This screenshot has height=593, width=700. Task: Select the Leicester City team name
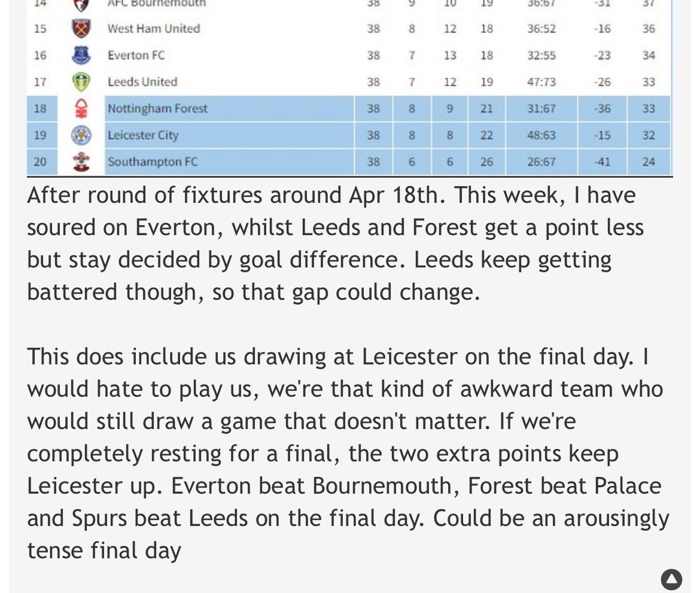click(143, 135)
